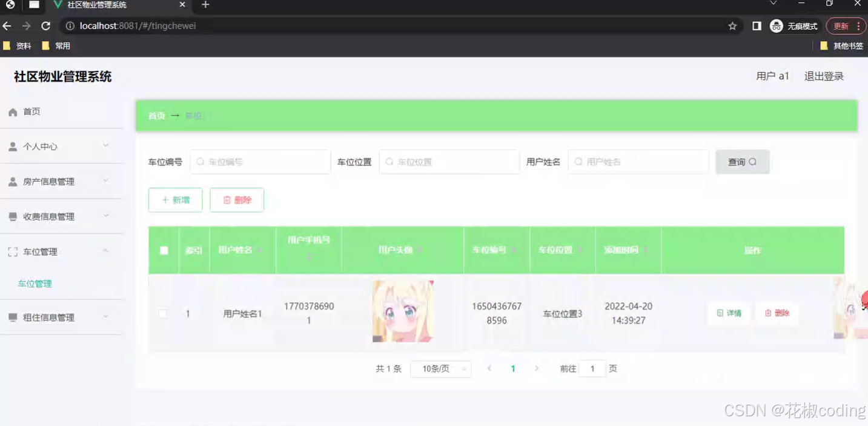Toggle the select-all checkbox in table header
868x426 pixels.
(162, 250)
